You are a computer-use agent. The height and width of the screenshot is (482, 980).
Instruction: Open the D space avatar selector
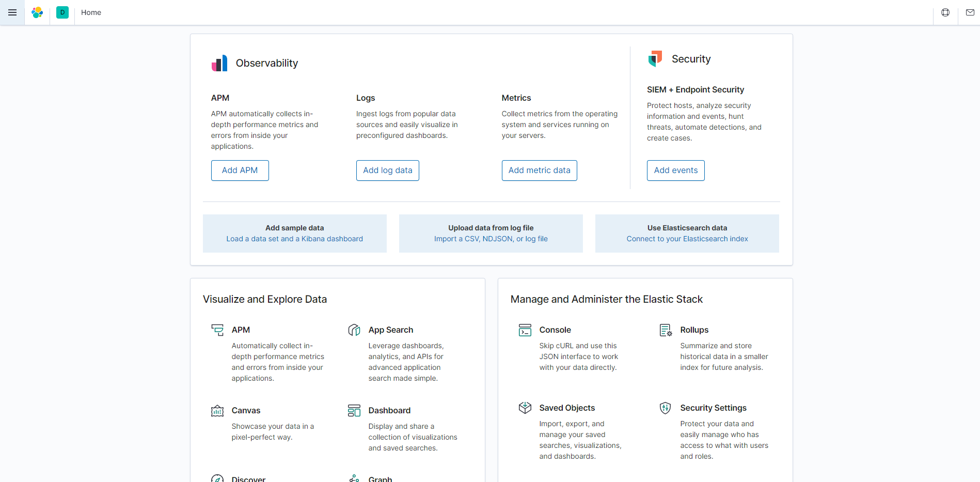click(x=62, y=12)
